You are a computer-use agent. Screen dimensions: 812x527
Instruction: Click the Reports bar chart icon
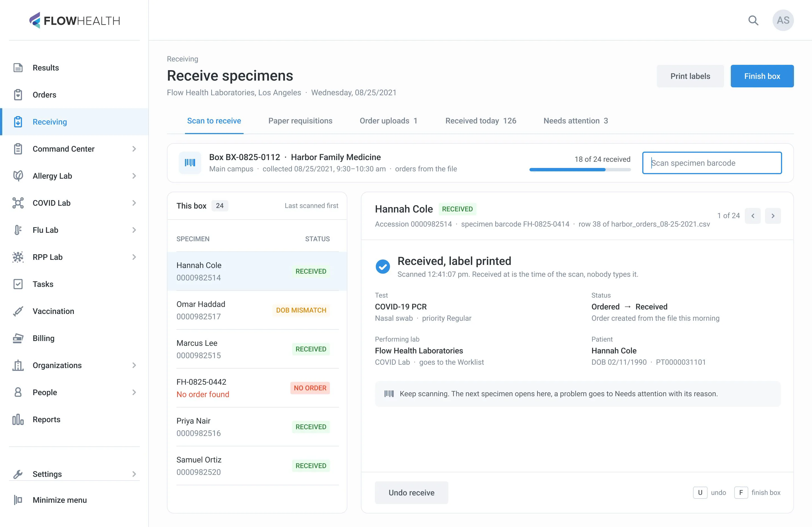tap(18, 420)
